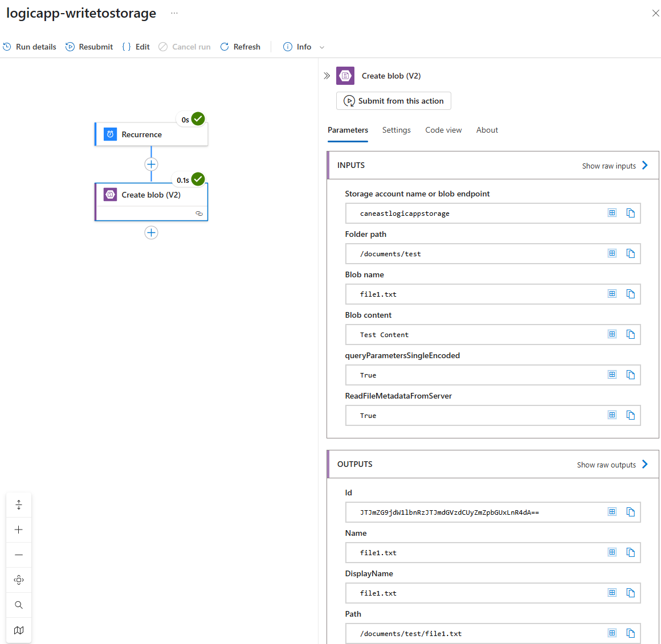661x644 pixels.
Task: Click the Resubmit run icon button
Action: (x=70, y=47)
